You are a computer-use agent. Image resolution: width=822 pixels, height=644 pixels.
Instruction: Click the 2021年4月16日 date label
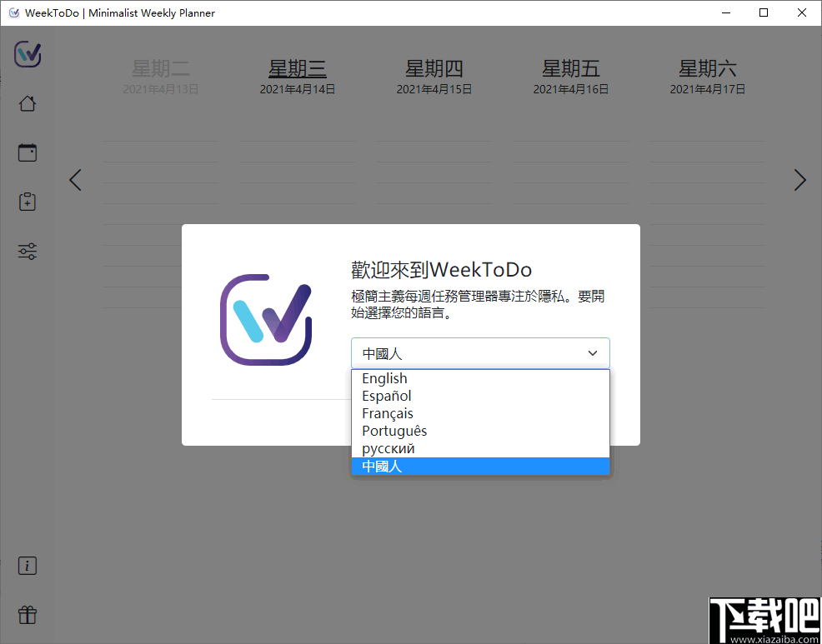(570, 87)
